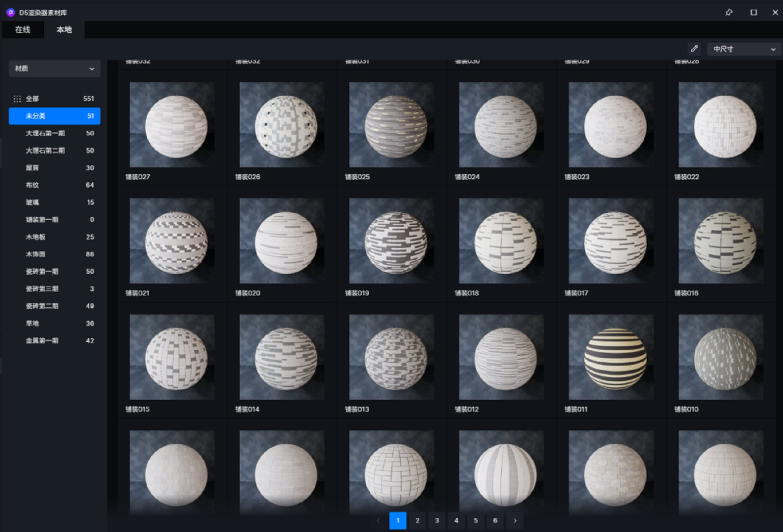
Task: Switch to the 本地 tab
Action: 64,30
